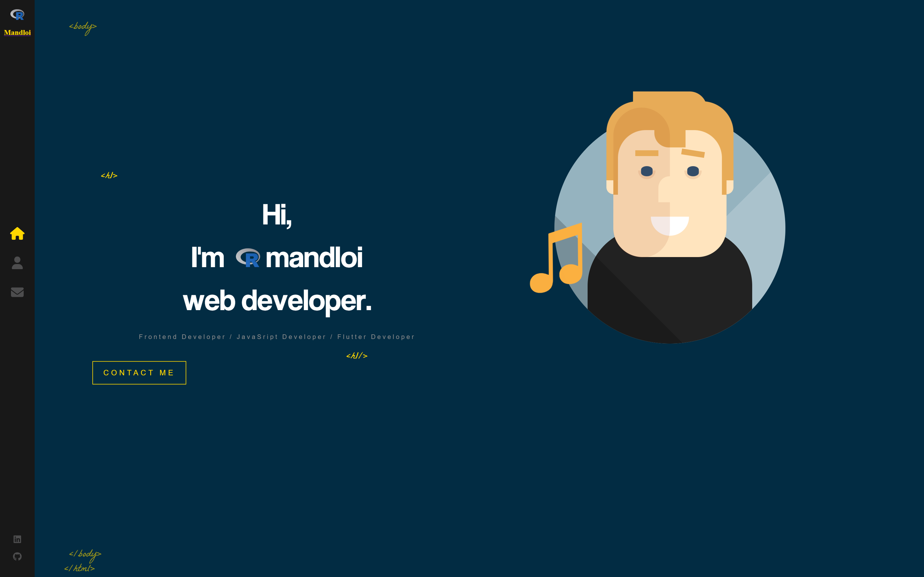Click the </body> decorative tag
This screenshot has height=577, width=924.
[x=84, y=553]
